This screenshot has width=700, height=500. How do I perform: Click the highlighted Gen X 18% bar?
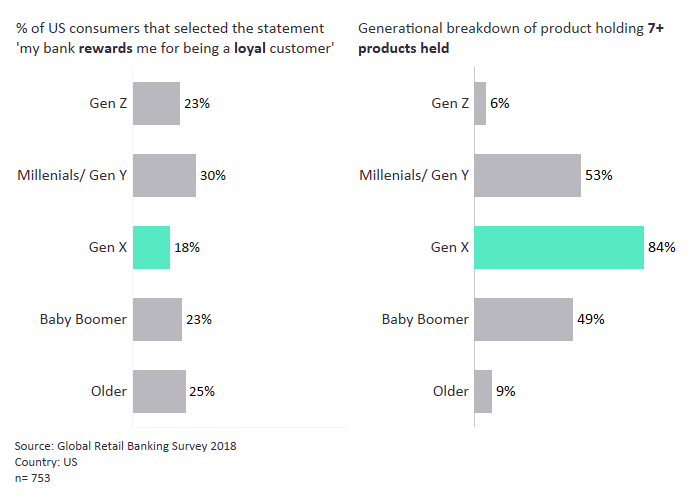[151, 247]
